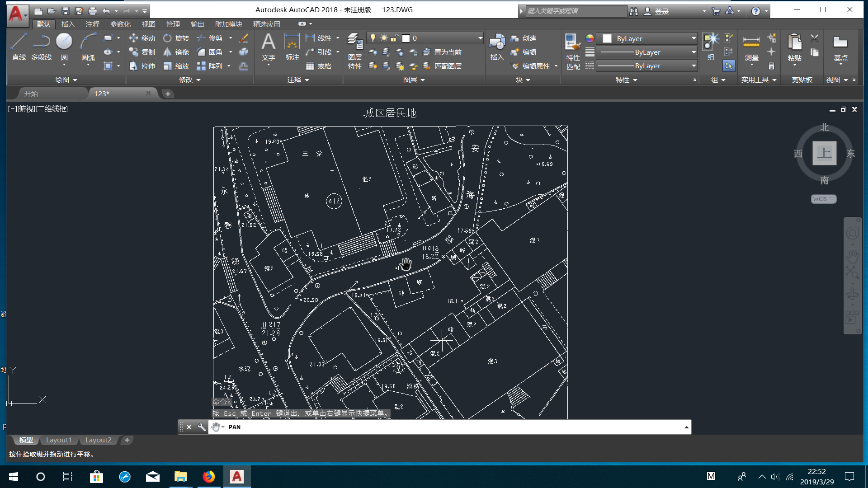Viewport: 868px width, 488px height.
Task: Click the PAN command line field
Action: click(x=316, y=427)
